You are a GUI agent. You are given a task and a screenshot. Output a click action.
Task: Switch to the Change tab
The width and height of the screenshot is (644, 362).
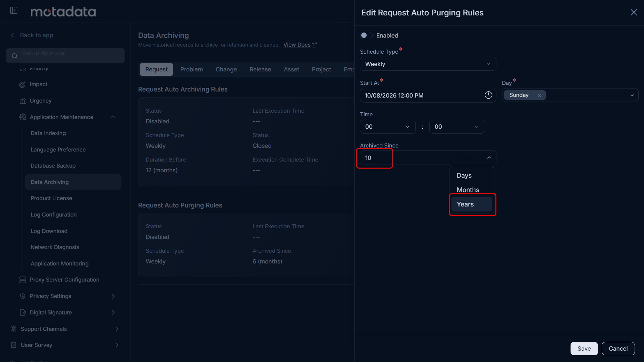pos(226,69)
